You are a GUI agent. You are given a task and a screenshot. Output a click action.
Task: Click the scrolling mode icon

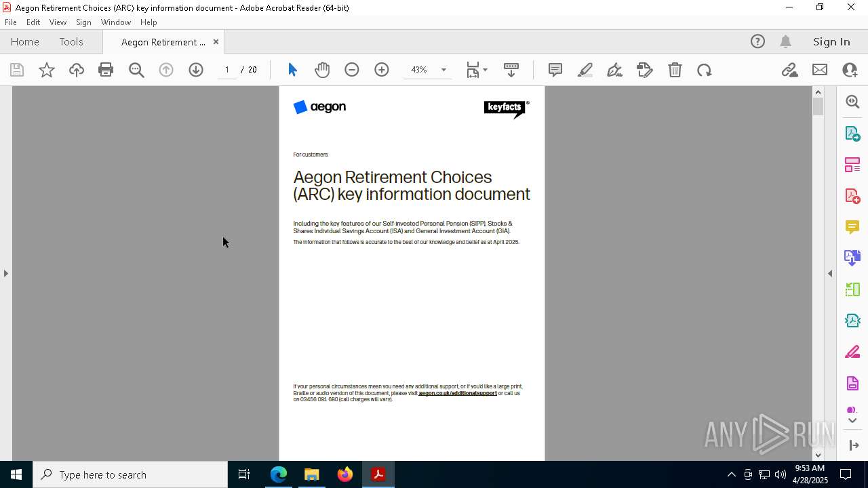[511, 70]
